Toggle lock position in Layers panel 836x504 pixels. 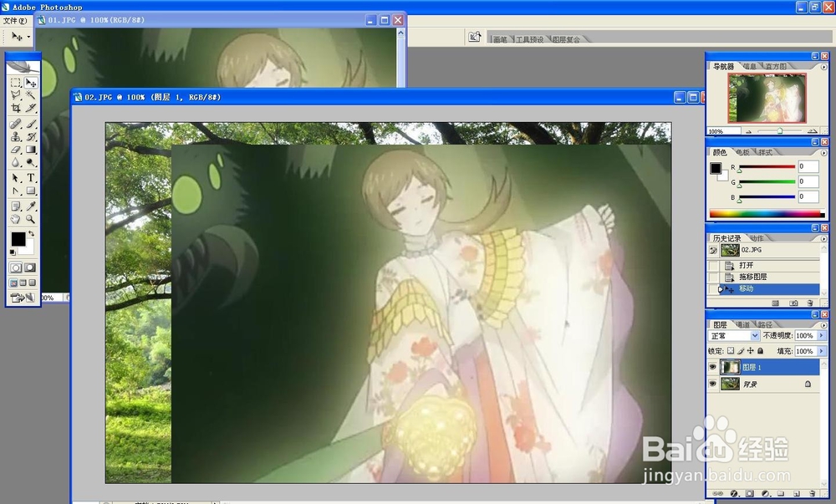pyautogui.click(x=750, y=350)
